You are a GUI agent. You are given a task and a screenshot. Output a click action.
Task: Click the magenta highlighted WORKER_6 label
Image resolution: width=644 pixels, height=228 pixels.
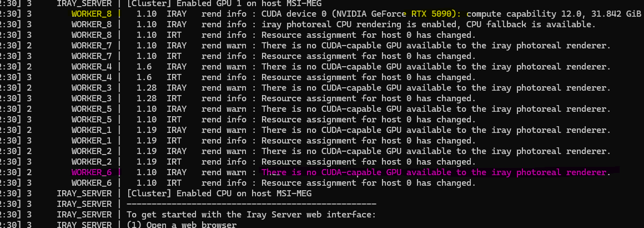point(92,172)
